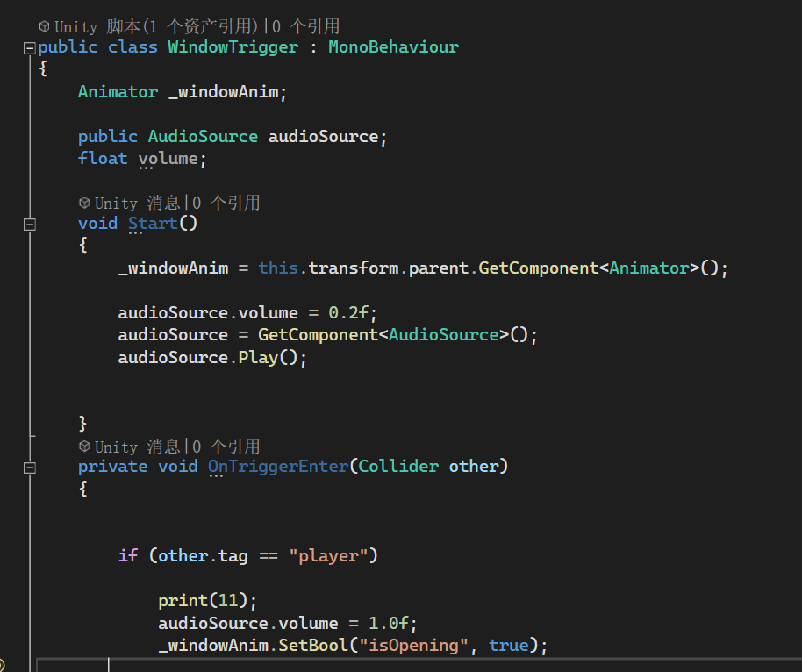
Task: Click 'this' keyword in Start method
Action: [x=278, y=268]
